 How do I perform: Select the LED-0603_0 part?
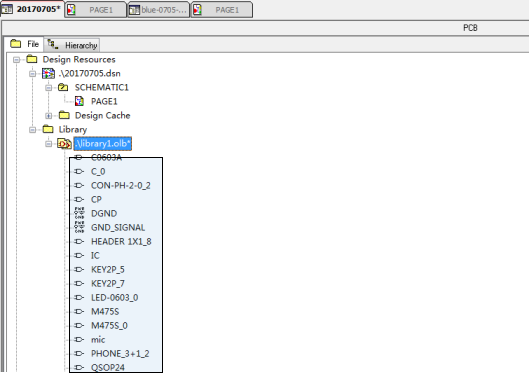114,297
